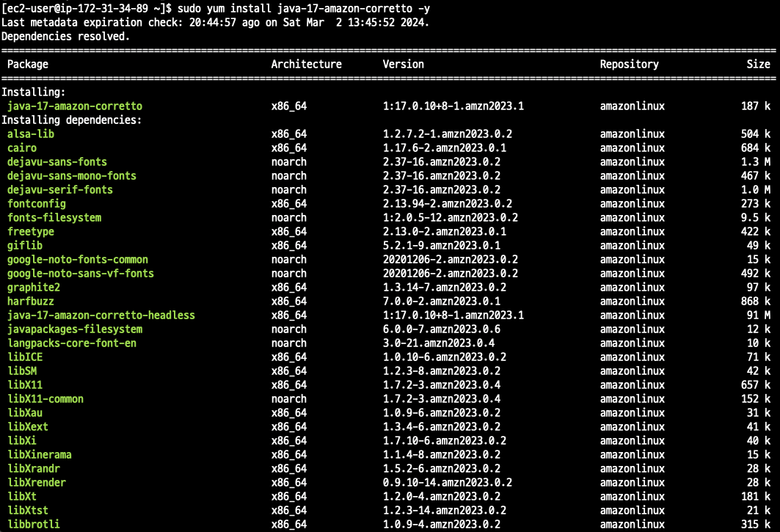Select the 'alsa-lib' package name
The width and height of the screenshot is (780, 532).
click(31, 134)
